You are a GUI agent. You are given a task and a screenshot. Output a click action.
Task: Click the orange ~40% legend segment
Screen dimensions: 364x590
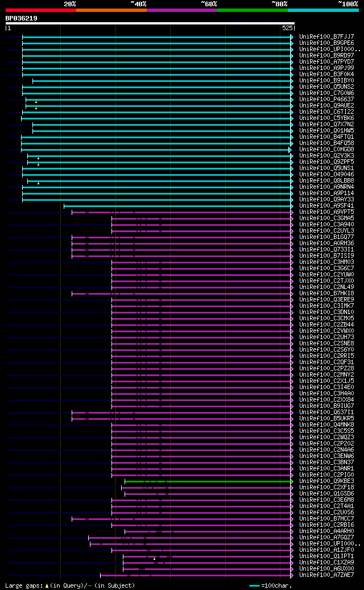111,10
